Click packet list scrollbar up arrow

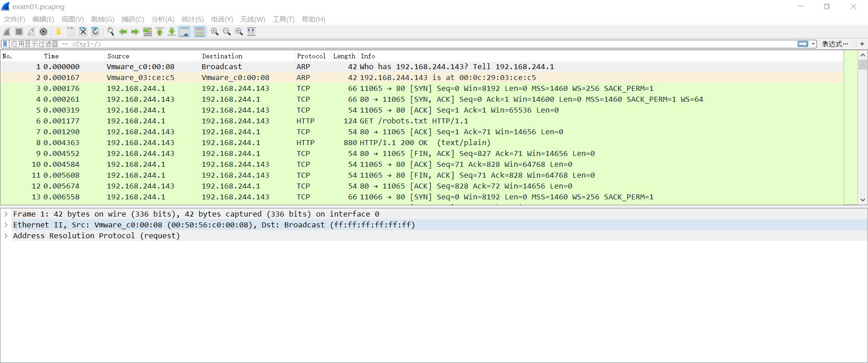tap(863, 55)
